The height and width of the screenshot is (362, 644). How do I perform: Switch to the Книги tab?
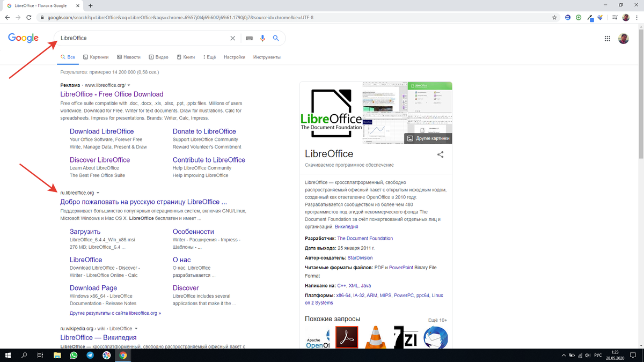click(186, 57)
